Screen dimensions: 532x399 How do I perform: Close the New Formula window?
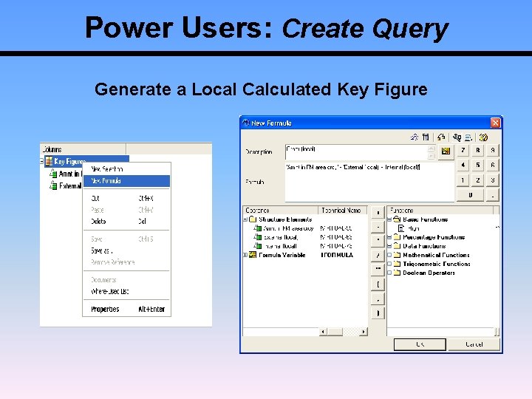point(495,123)
